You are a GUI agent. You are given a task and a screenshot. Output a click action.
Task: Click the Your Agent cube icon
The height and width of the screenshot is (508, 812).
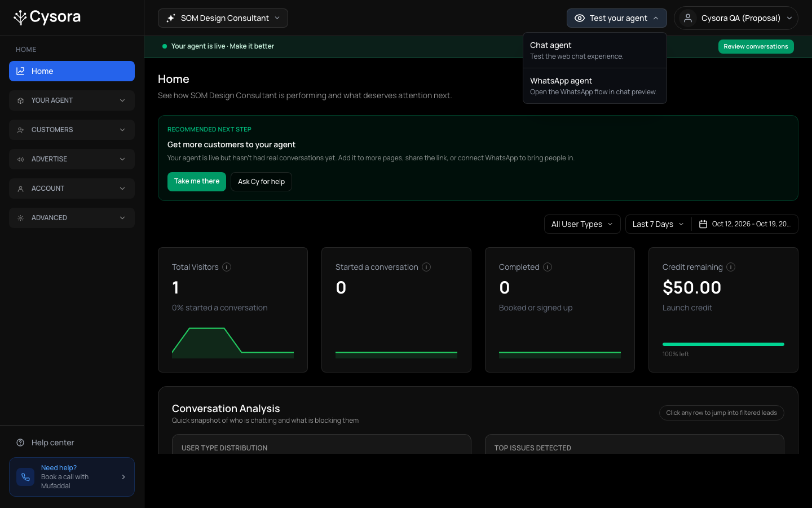(x=21, y=100)
